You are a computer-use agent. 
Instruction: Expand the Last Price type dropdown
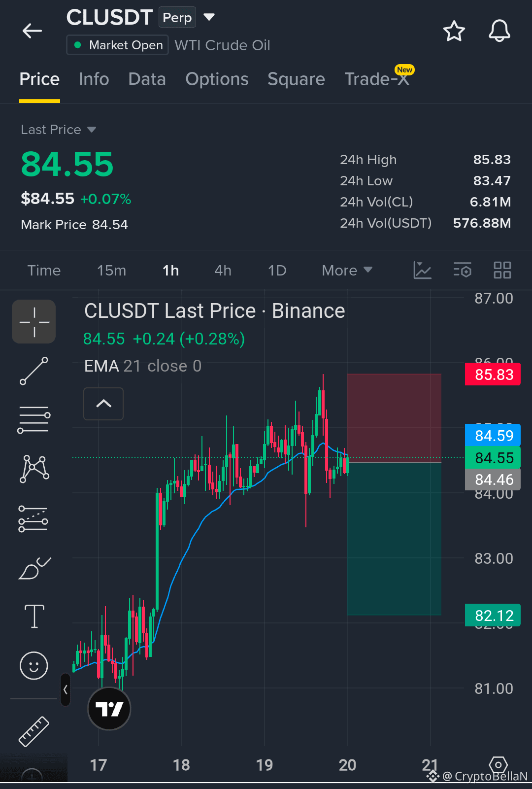coord(58,130)
